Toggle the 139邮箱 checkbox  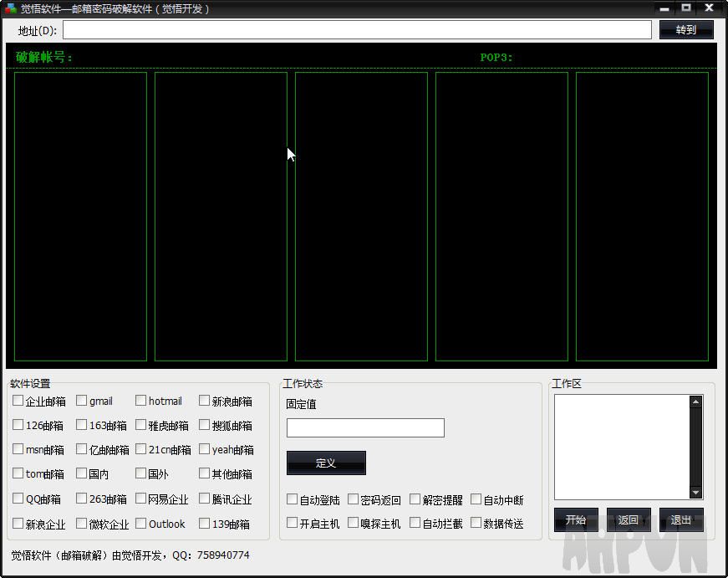click(205, 524)
